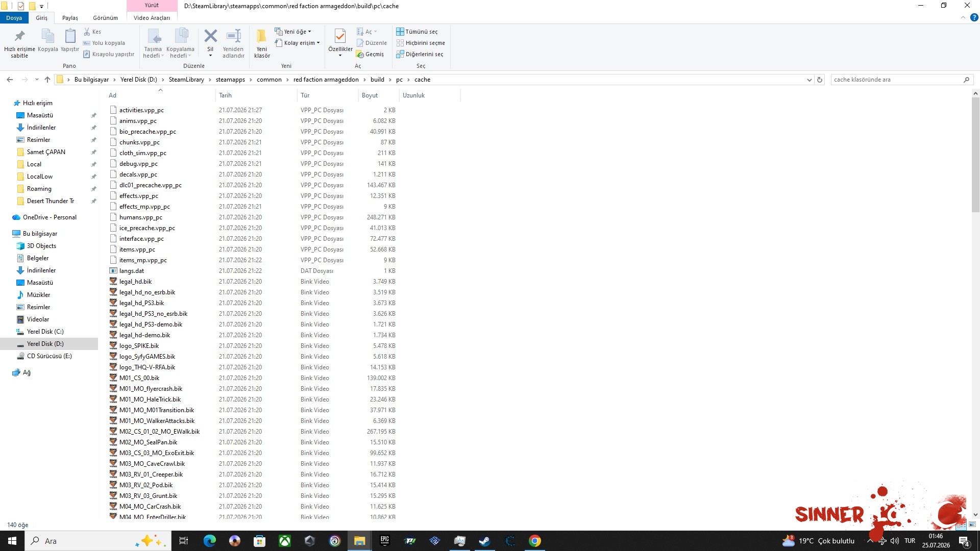
Task: Select file M03_RV_01_Creeper.bik
Action: [x=151, y=474]
